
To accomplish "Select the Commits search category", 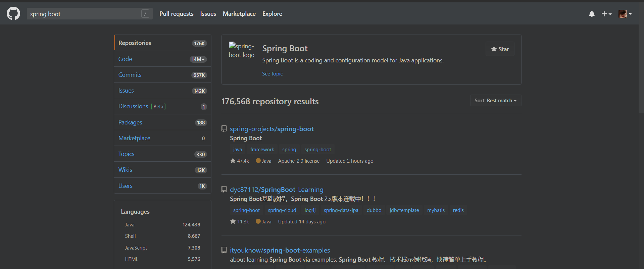I will 163,75.
